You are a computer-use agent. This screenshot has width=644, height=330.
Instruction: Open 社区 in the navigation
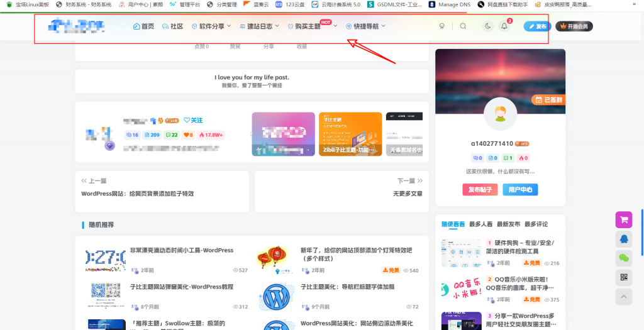pyautogui.click(x=172, y=26)
